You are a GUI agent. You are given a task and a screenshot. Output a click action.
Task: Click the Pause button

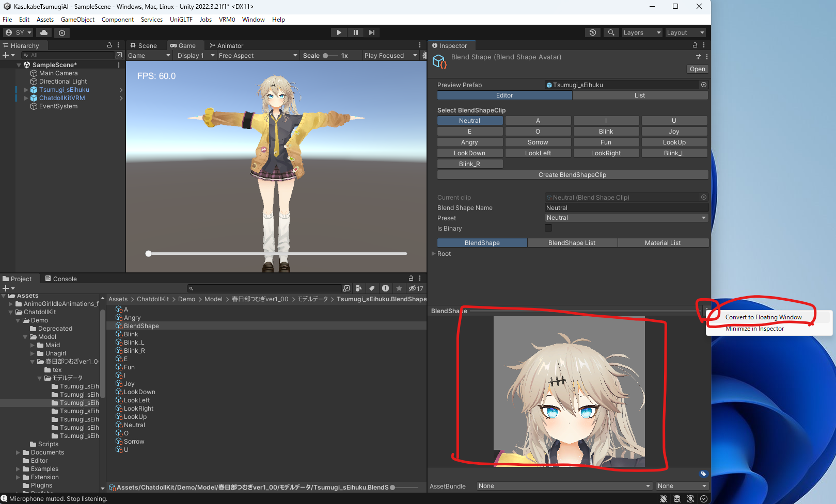click(355, 32)
